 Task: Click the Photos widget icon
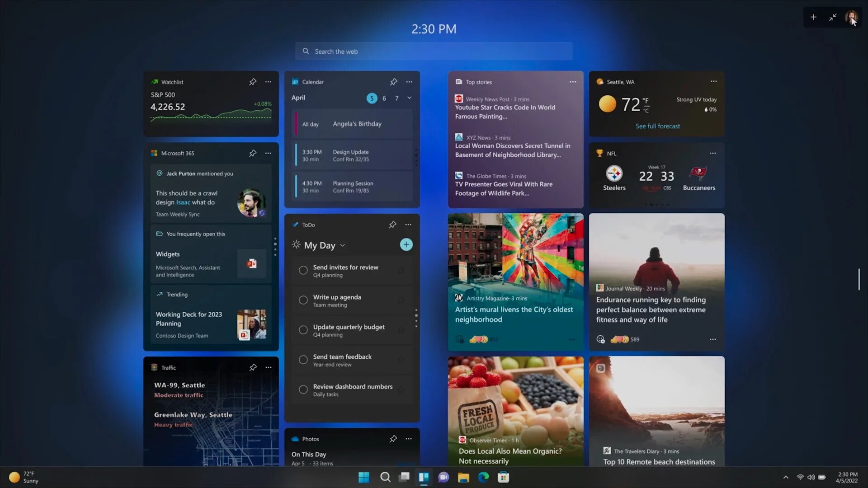[295, 439]
